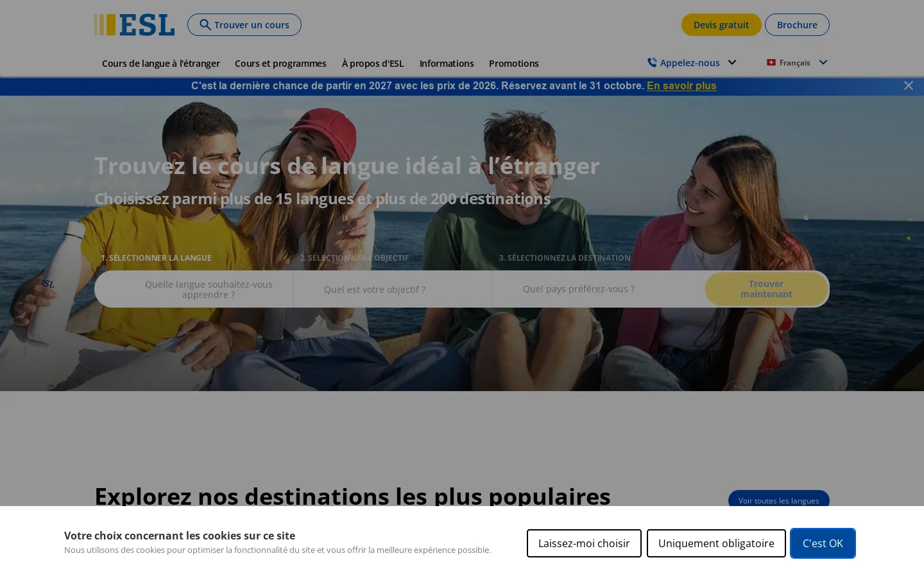Follow the En savoir plus link
This screenshot has height=578, width=924.
click(x=681, y=85)
